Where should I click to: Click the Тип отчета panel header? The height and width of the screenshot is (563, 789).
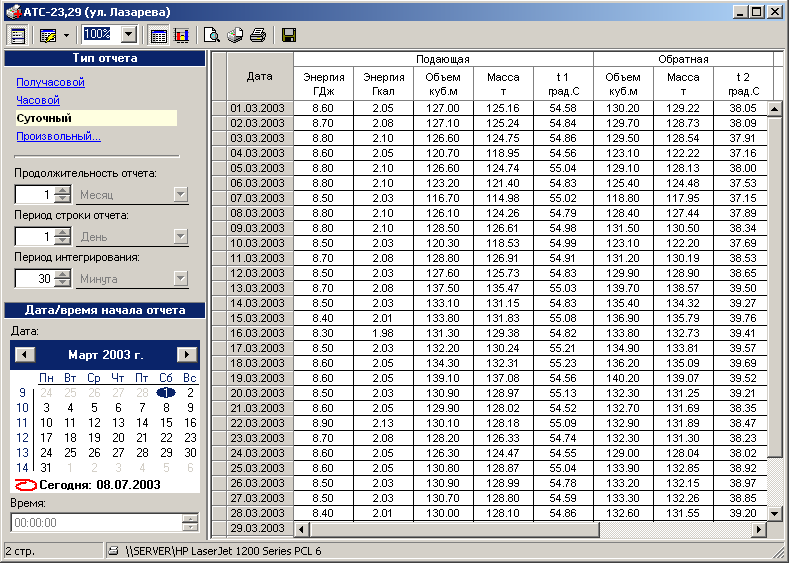(x=105, y=58)
